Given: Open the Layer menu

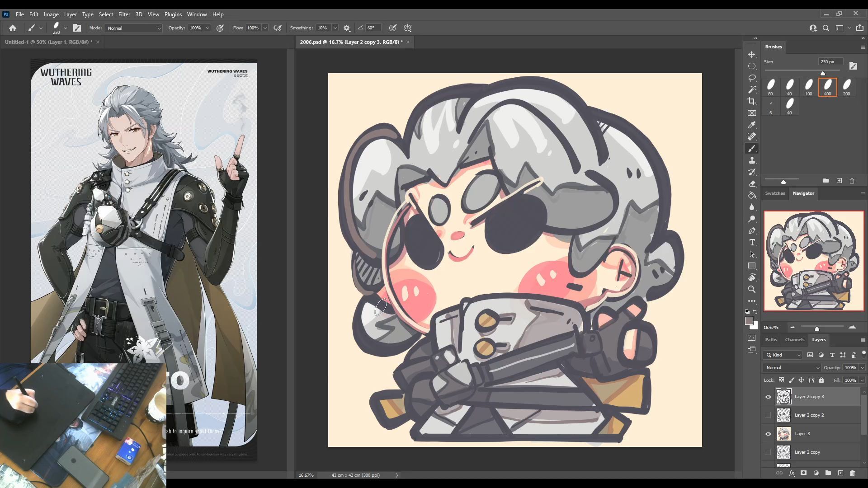Looking at the screenshot, I should [x=70, y=14].
